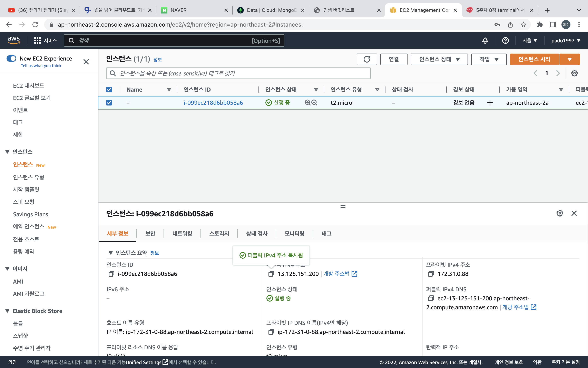Open AMI in the sidebar
The image size is (588, 368).
click(18, 282)
